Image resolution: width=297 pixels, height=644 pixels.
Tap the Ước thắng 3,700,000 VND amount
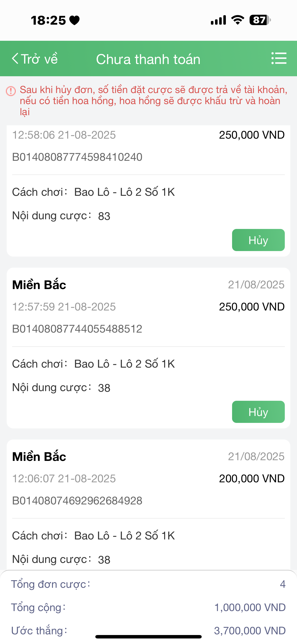pos(250,630)
